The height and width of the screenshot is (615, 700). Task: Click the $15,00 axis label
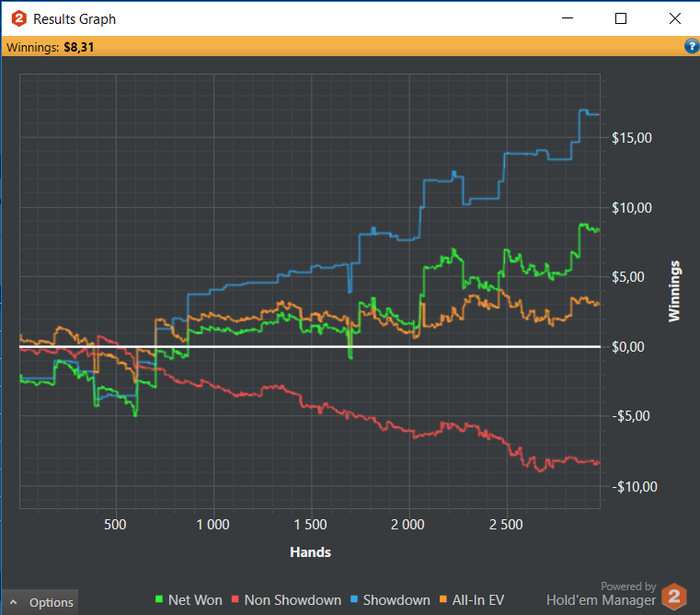[x=632, y=138]
